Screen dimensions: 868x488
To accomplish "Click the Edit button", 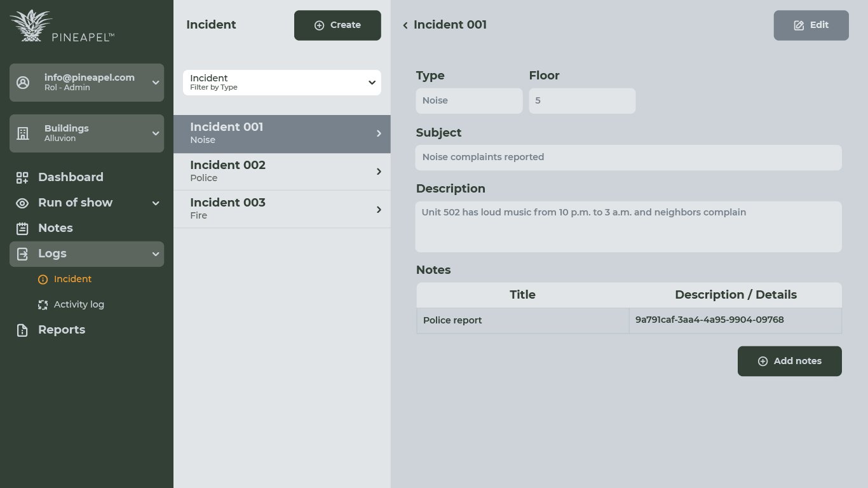I will pyautogui.click(x=811, y=25).
